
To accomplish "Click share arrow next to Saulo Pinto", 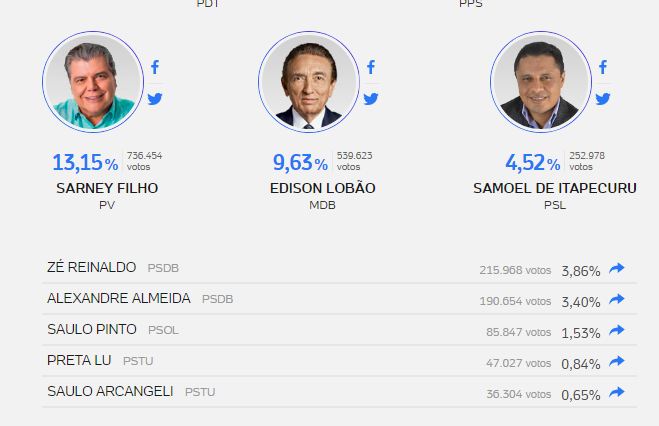I will point(617,330).
